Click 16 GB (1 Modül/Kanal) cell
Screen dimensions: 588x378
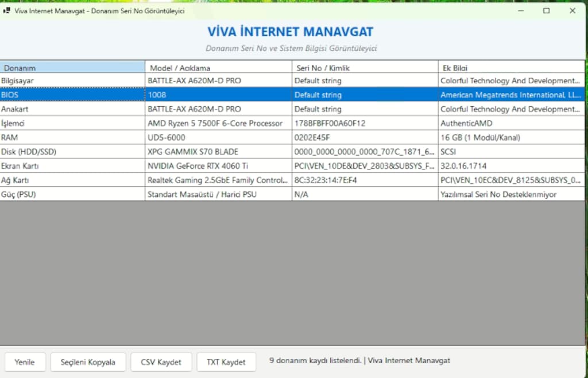512,138
